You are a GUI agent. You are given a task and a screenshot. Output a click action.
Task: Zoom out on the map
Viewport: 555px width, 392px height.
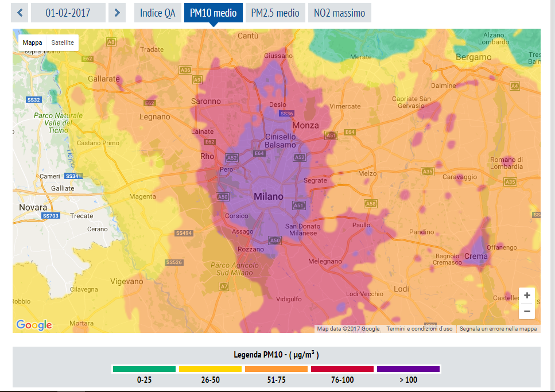click(526, 312)
